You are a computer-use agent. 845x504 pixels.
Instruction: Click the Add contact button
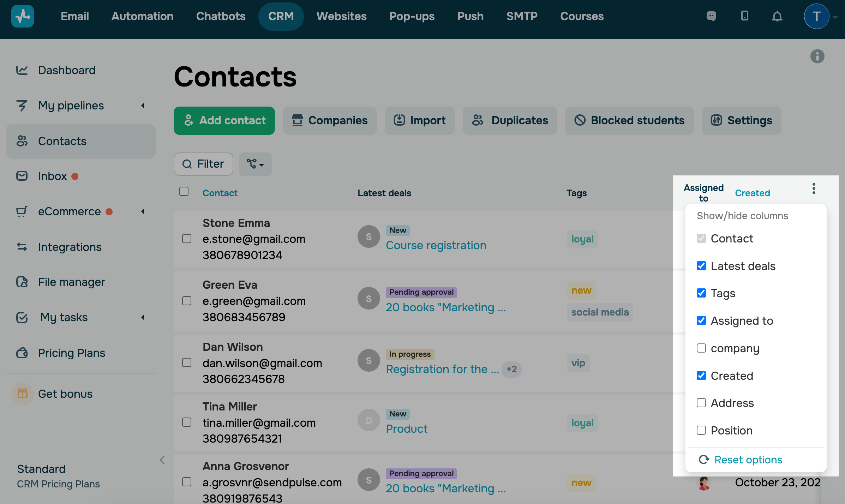pyautogui.click(x=224, y=121)
